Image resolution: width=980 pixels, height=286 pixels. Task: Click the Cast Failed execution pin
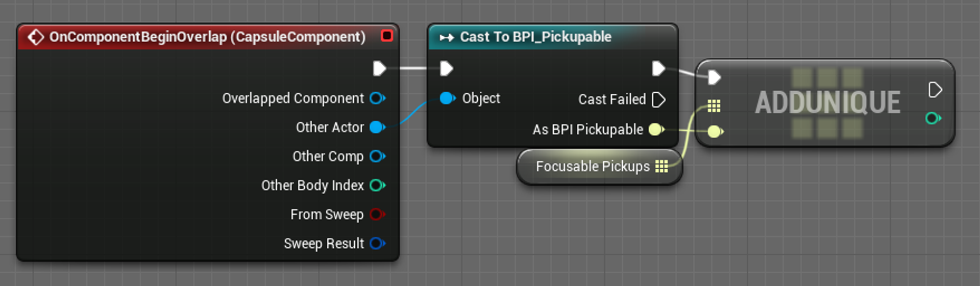tap(659, 100)
